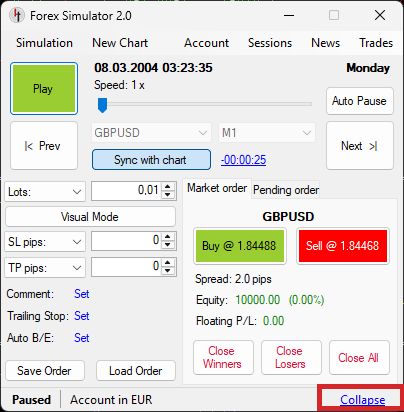Click the -00:00:25 time offset link
This screenshot has height=412, width=404.
click(243, 160)
